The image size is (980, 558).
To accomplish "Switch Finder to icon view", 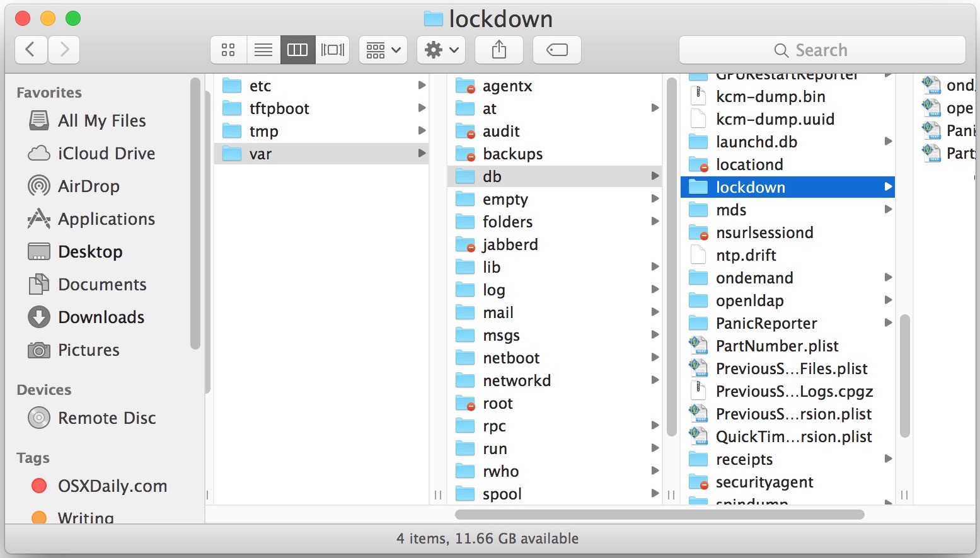I will [228, 49].
